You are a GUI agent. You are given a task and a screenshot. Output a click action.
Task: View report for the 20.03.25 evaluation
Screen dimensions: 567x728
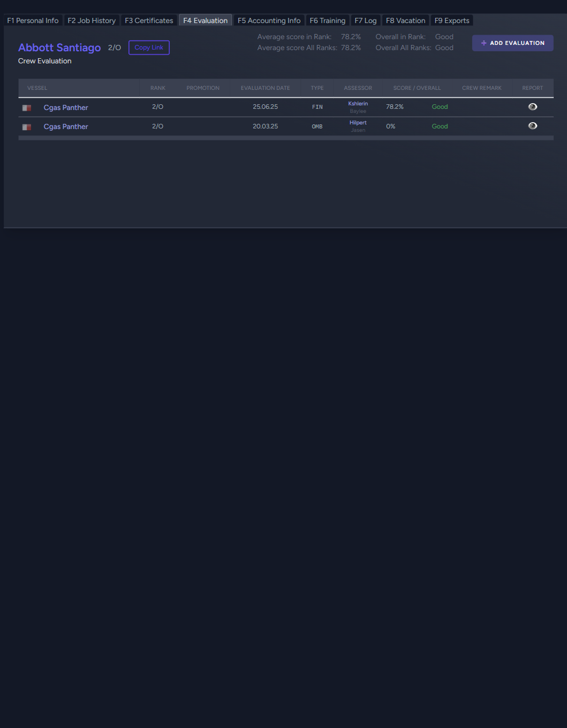click(532, 126)
